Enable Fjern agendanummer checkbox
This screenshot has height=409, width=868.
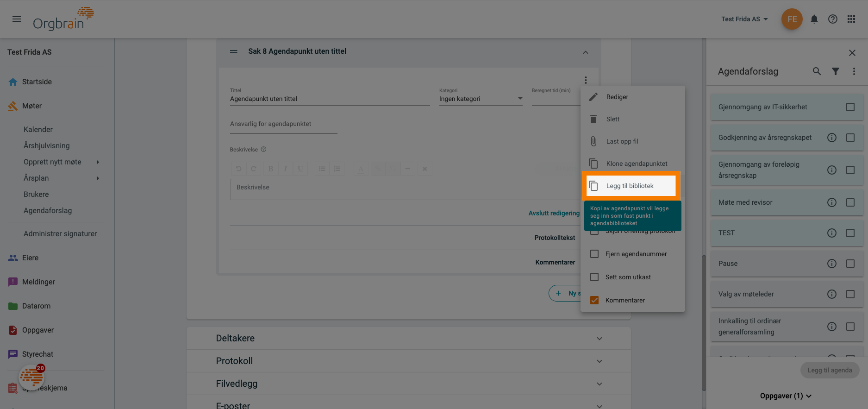point(594,254)
